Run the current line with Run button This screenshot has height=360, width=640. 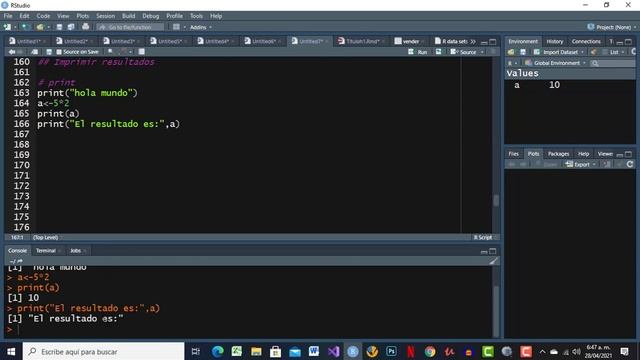pos(418,52)
